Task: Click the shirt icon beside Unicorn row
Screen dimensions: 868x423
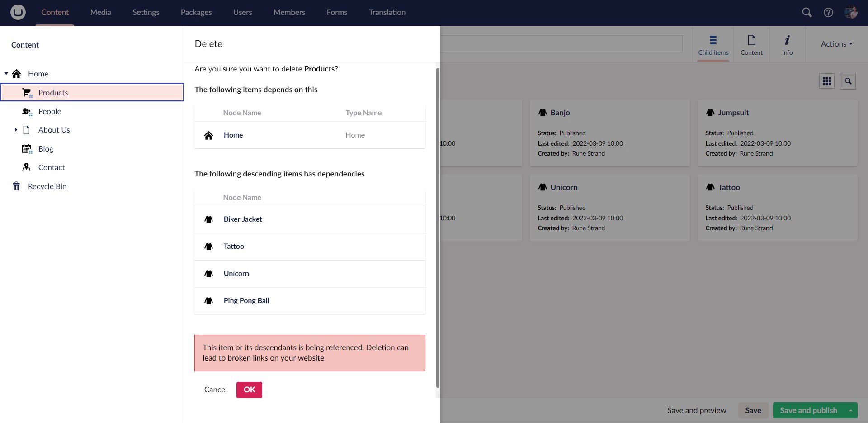Action: point(208,274)
